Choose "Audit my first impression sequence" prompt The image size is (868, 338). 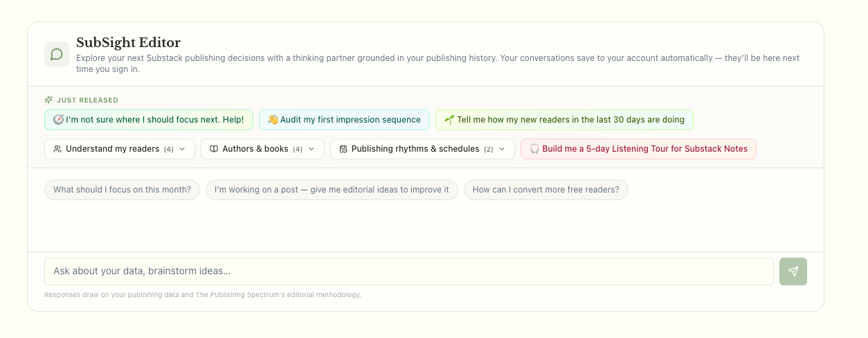[344, 120]
